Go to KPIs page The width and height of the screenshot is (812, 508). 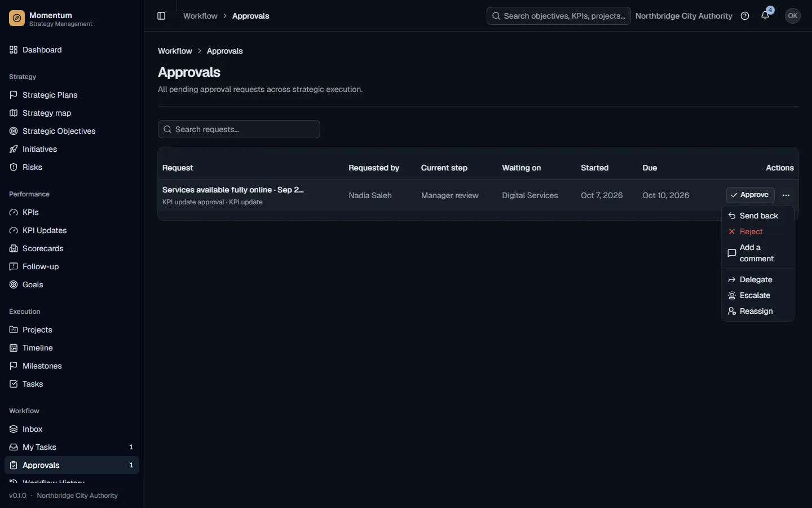click(72, 212)
